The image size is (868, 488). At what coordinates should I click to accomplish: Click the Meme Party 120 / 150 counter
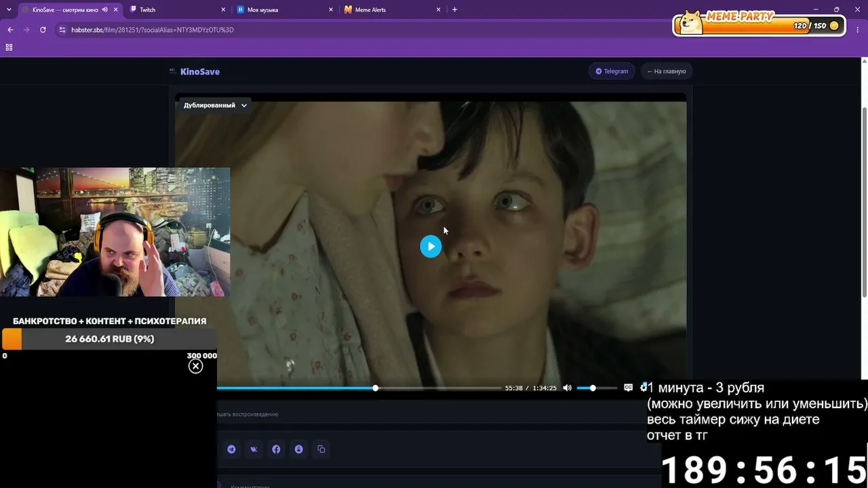coord(810,26)
